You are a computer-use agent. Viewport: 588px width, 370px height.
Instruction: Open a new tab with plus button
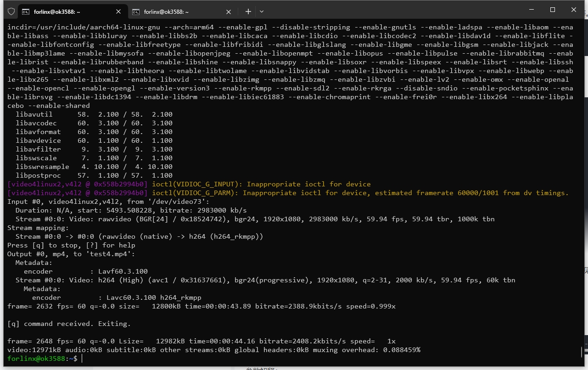tap(248, 11)
